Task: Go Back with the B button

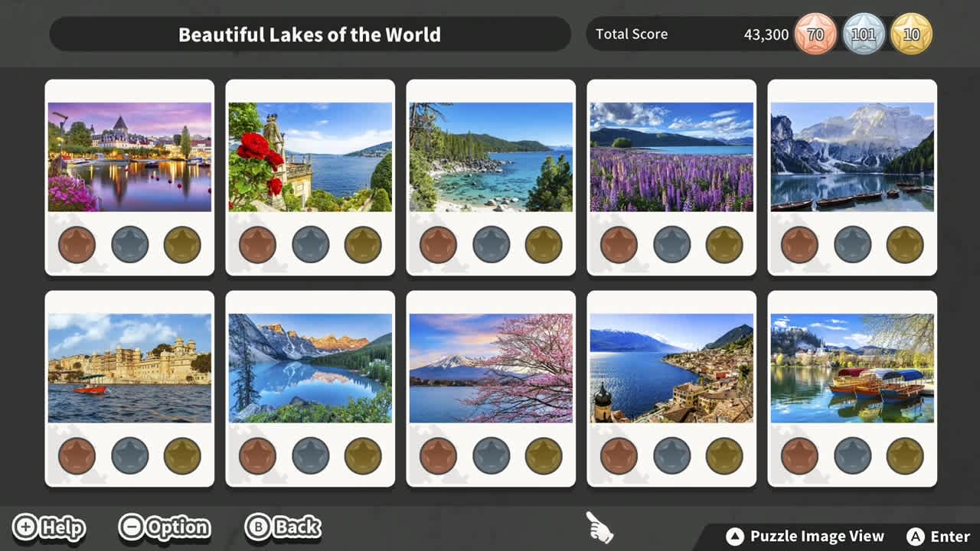Action: pyautogui.click(x=283, y=527)
